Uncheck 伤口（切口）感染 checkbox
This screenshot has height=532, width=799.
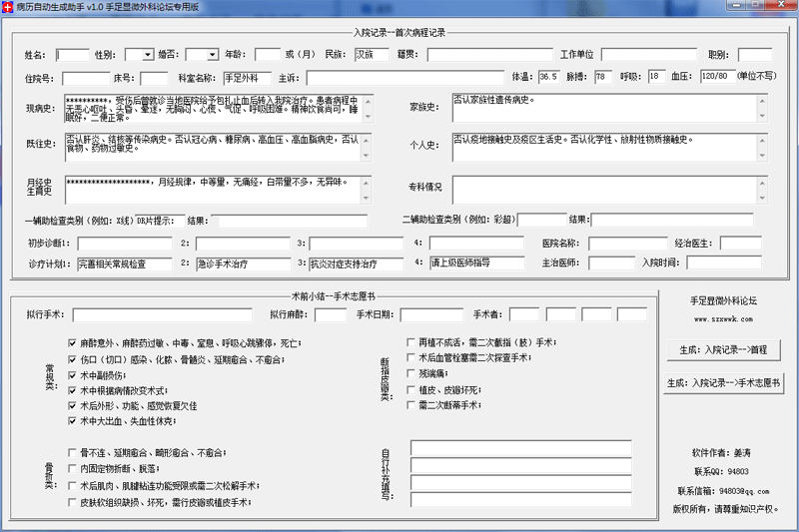click(72, 359)
